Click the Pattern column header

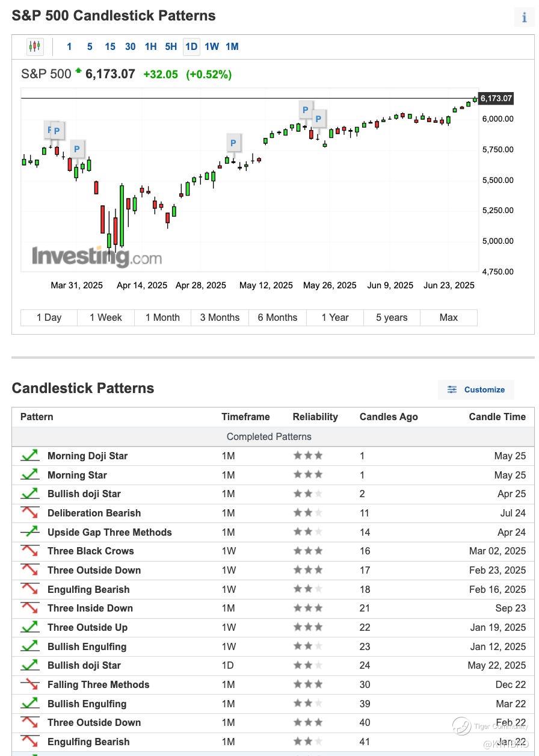tap(37, 417)
